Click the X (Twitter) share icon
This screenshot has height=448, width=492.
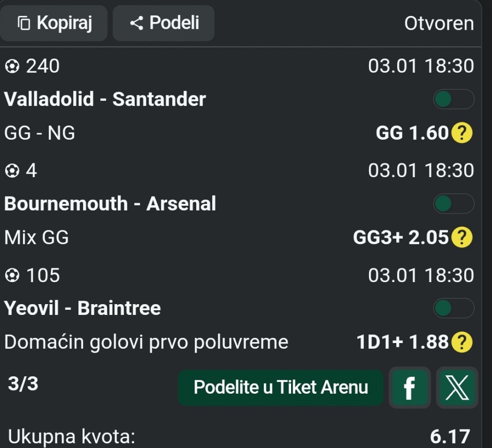click(457, 388)
